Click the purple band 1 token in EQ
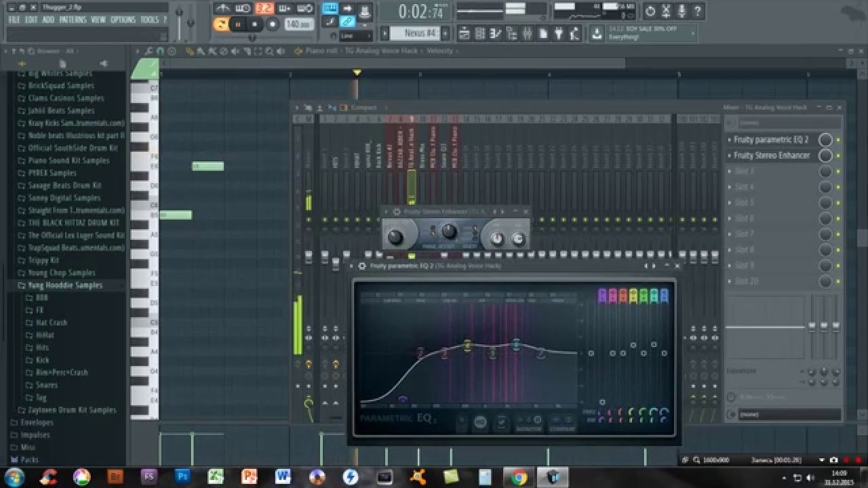868x488 pixels. [x=403, y=399]
